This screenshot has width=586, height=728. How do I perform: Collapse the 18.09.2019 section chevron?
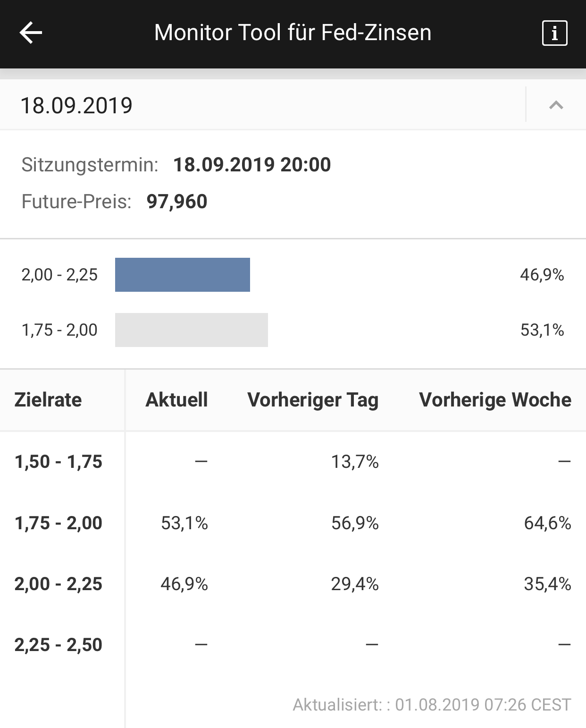[556, 105]
